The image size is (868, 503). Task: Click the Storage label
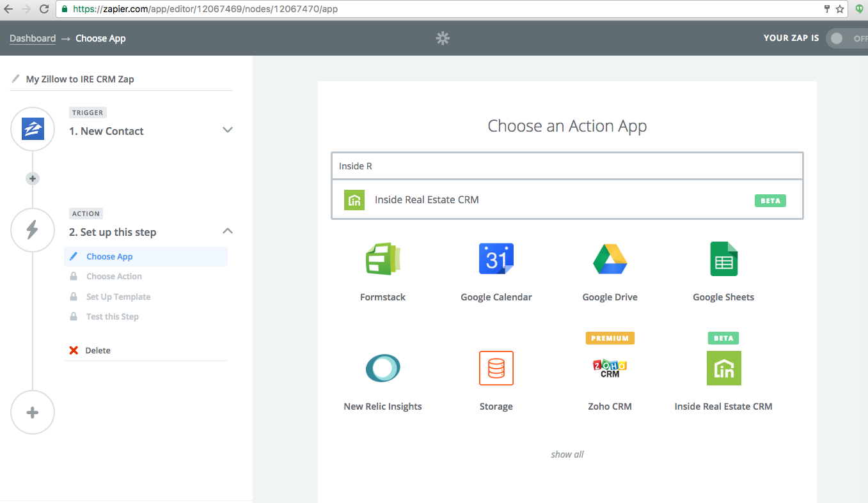point(496,406)
